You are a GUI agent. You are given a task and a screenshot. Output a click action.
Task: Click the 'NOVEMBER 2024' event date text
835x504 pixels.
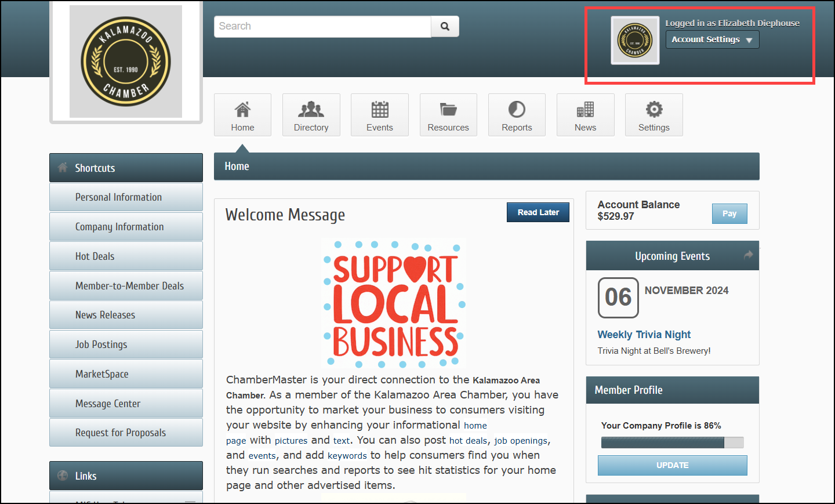tap(687, 291)
